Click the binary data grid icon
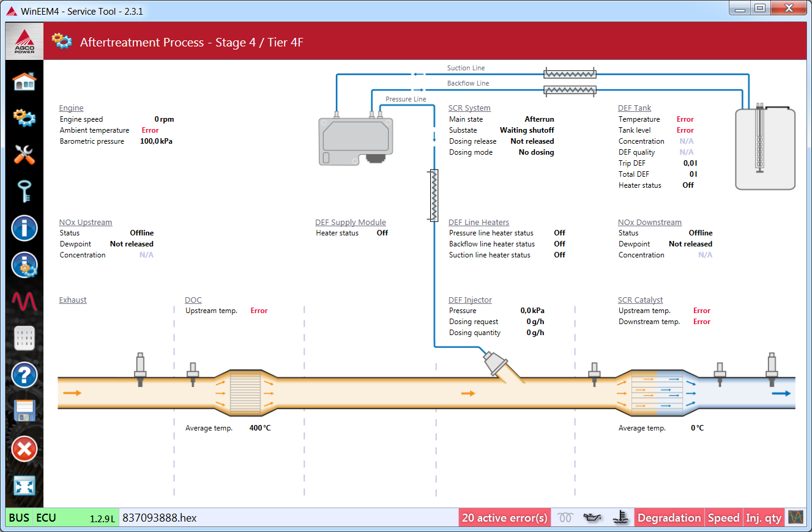The height and width of the screenshot is (532, 812). coord(24,338)
